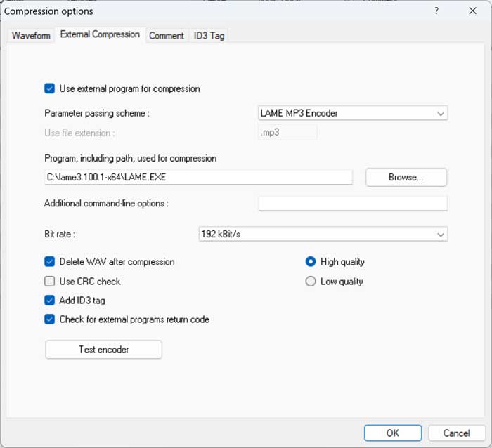The height and width of the screenshot is (448, 492).
Task: Click the 'Use file extension :' label
Action: point(79,133)
